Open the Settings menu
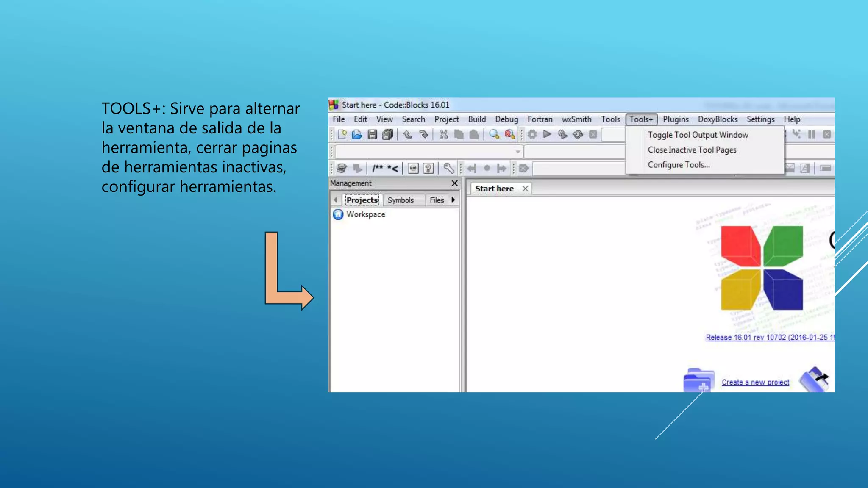 click(x=760, y=119)
